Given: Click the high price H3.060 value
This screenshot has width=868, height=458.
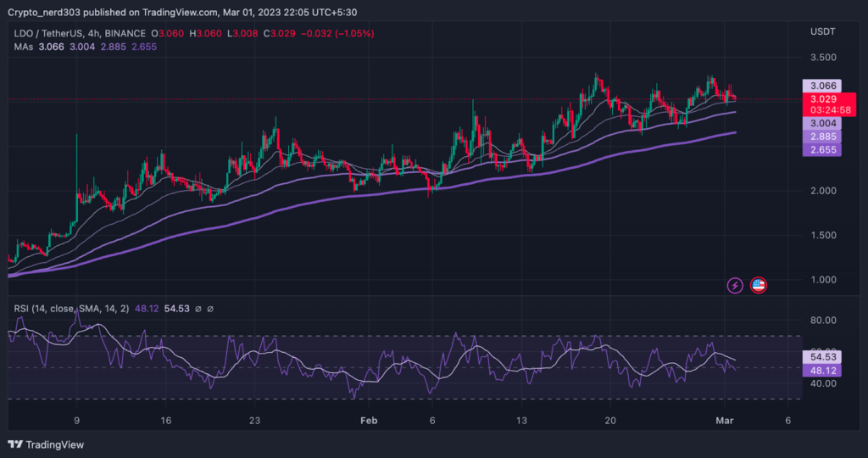Looking at the screenshot, I should click(x=205, y=34).
